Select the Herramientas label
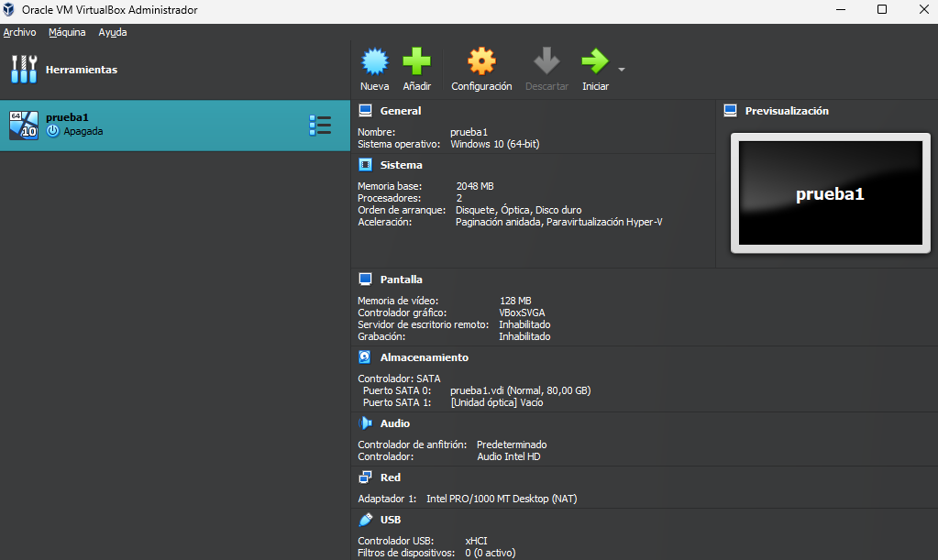Image resolution: width=938 pixels, height=560 pixels. click(82, 70)
